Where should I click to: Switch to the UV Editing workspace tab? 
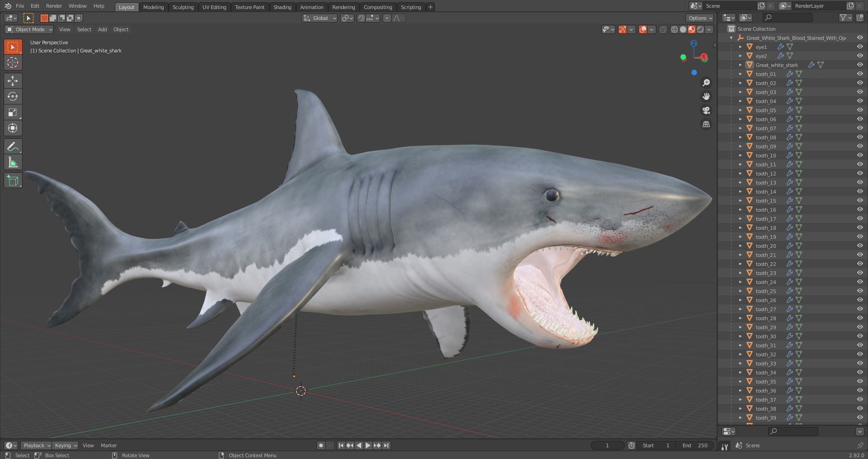click(x=214, y=7)
